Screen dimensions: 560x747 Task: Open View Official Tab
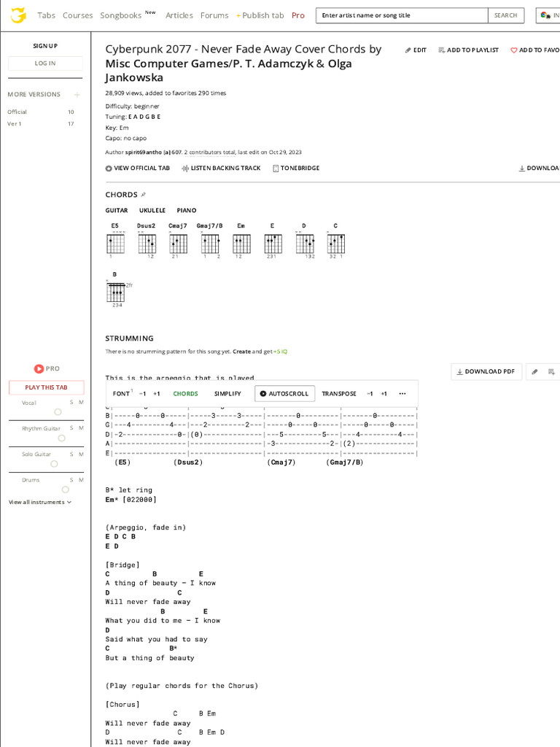(138, 169)
